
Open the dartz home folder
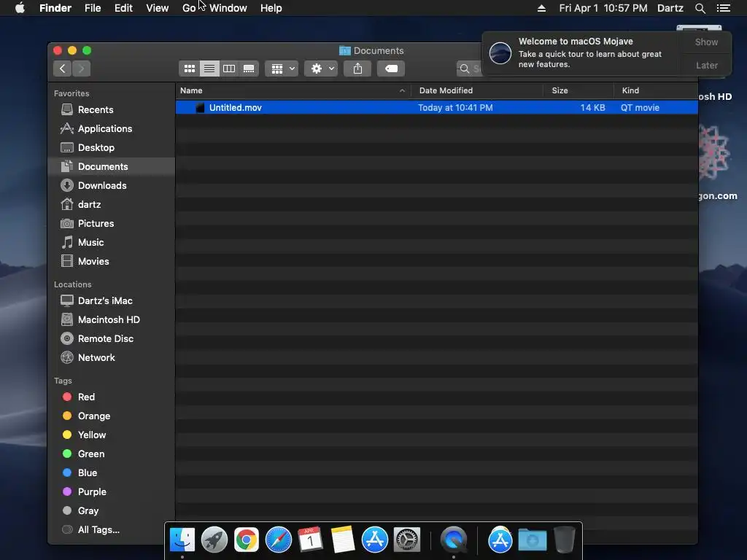(x=112, y=205)
